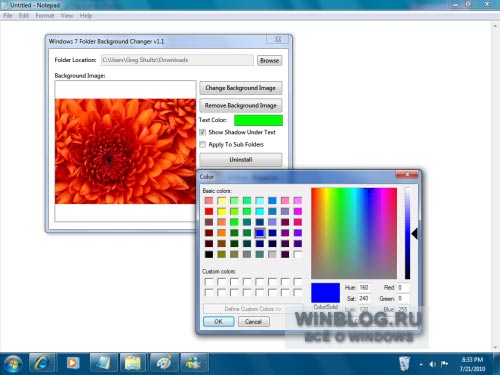Click Change Background Image button
500x375 pixels.
pos(241,88)
